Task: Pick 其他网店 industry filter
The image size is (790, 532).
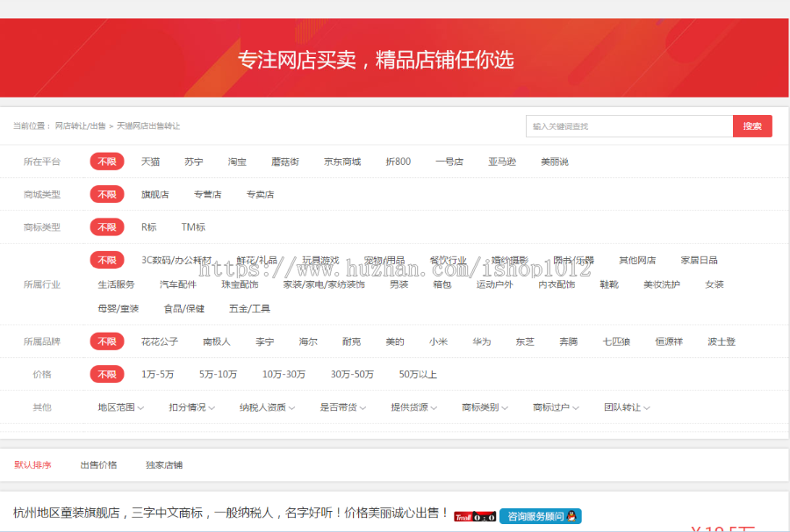Action: click(x=637, y=260)
